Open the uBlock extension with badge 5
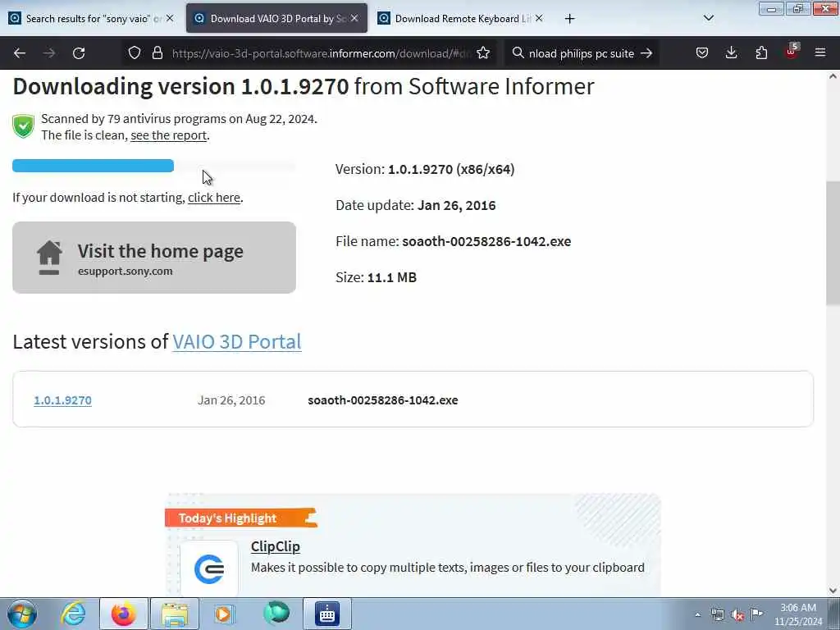840x630 pixels. pyautogui.click(x=792, y=52)
